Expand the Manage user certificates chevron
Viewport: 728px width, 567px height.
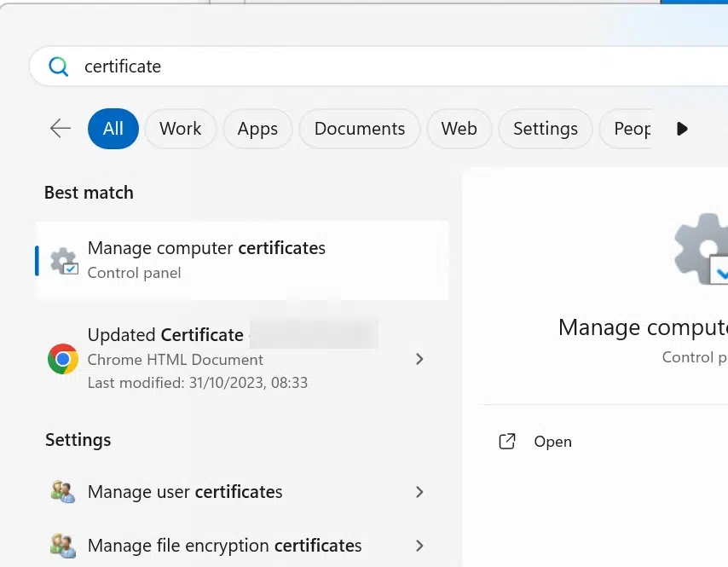coord(419,492)
